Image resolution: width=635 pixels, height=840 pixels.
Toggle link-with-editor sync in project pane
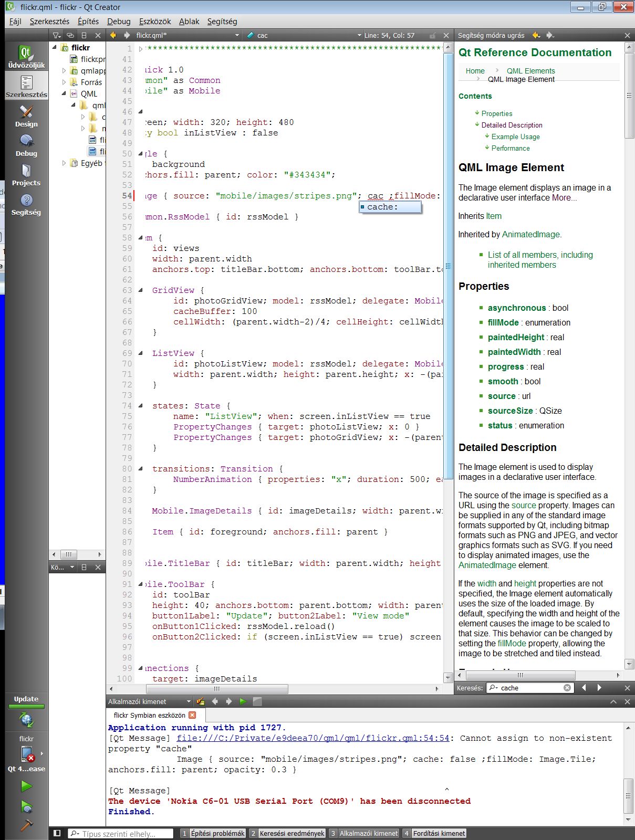tap(70, 35)
